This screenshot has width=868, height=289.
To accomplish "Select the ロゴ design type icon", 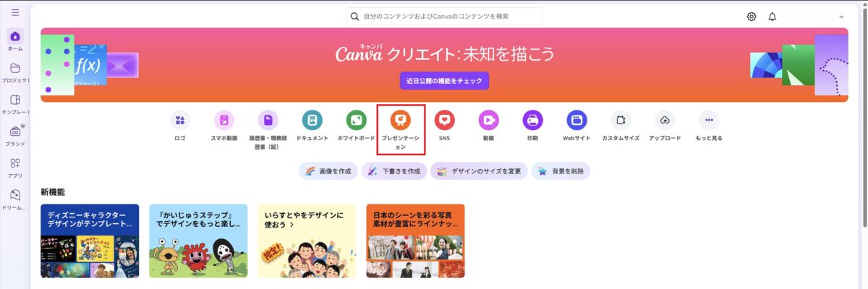I will tap(180, 120).
